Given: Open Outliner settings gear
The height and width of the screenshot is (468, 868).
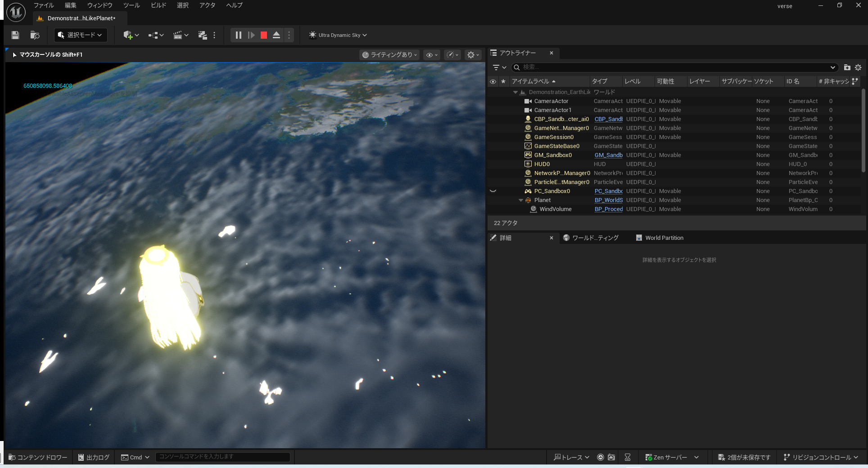Looking at the screenshot, I should tap(858, 67).
